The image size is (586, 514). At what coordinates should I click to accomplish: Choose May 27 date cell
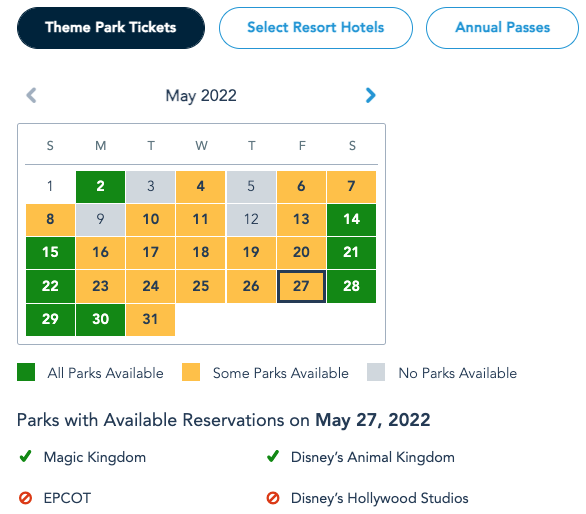301,286
